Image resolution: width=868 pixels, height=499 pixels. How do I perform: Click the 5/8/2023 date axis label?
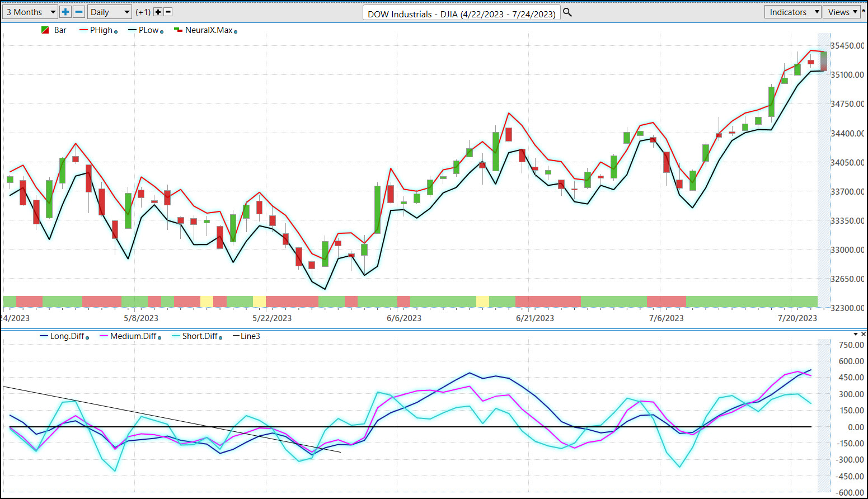click(x=141, y=318)
